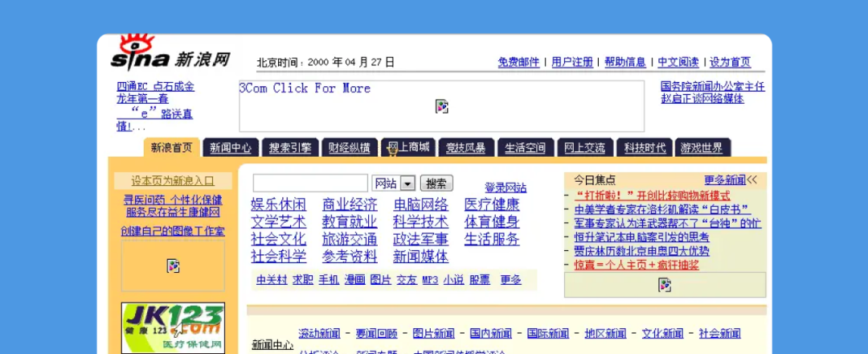868x354 pixels.
Task: Open the 四通EC 点石成金 link
Action: tap(156, 86)
